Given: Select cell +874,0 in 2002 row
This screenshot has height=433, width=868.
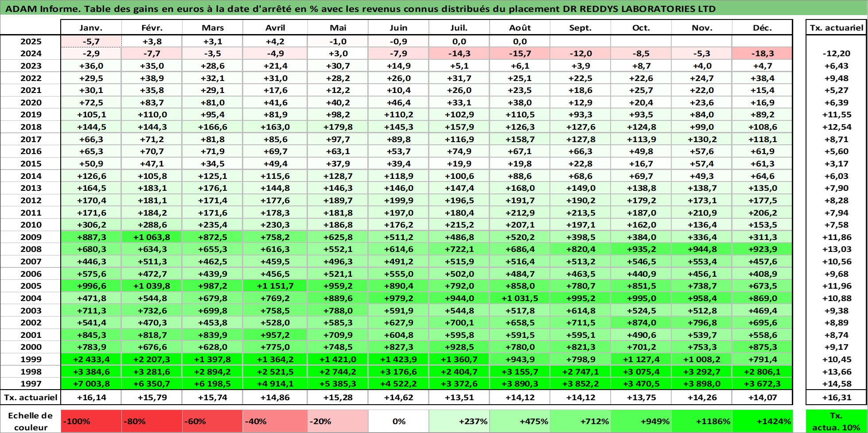Looking at the screenshot, I should click(641, 323).
